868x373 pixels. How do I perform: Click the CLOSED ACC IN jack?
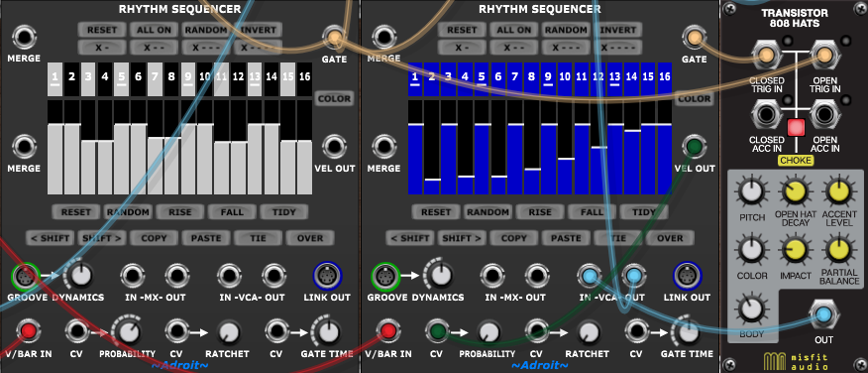pos(767,116)
